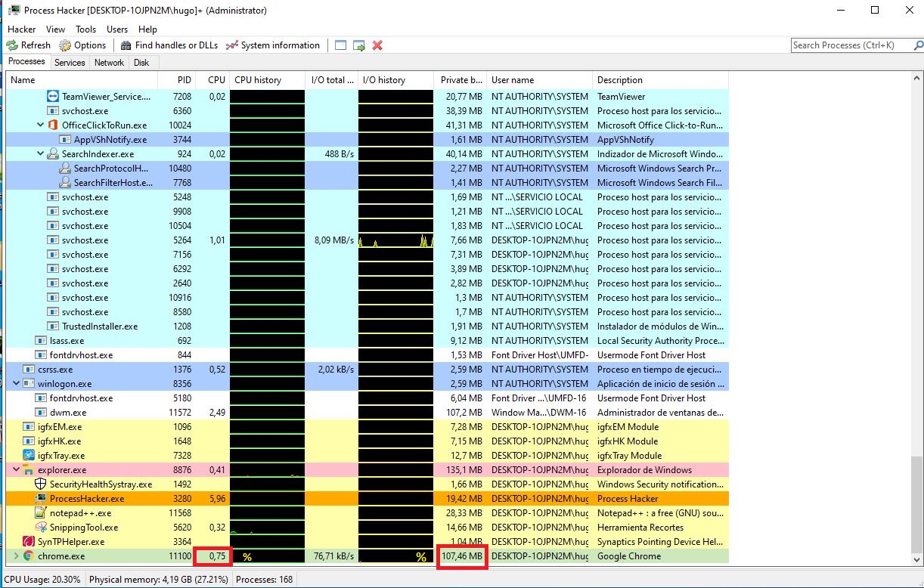Viewport: 924px width, 588px height.
Task: Click the ProcessHacker.exe icon
Action: click(x=41, y=499)
